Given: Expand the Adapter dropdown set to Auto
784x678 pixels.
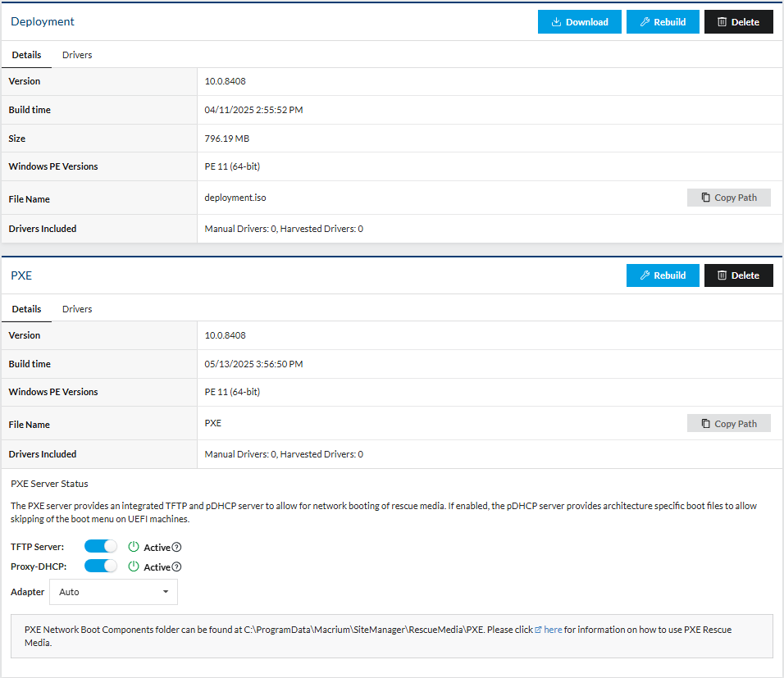Looking at the screenshot, I should (x=113, y=592).
